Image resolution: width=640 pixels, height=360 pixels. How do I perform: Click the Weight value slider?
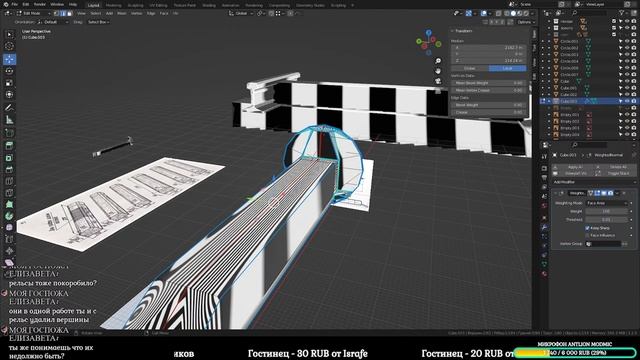607,211
